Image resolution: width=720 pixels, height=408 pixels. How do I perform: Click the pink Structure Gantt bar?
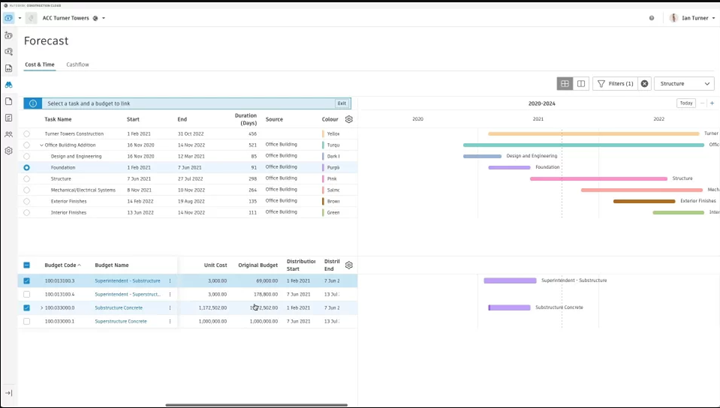pyautogui.click(x=598, y=179)
